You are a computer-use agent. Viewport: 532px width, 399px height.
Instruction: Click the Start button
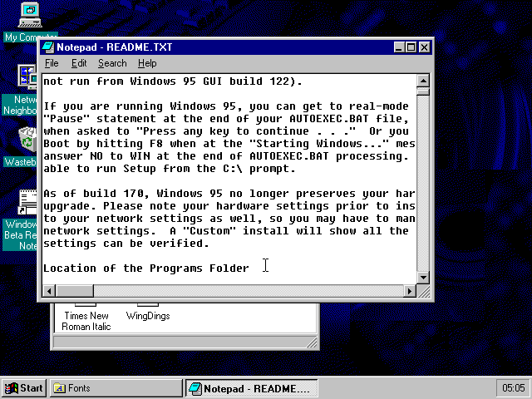[x=24, y=388]
